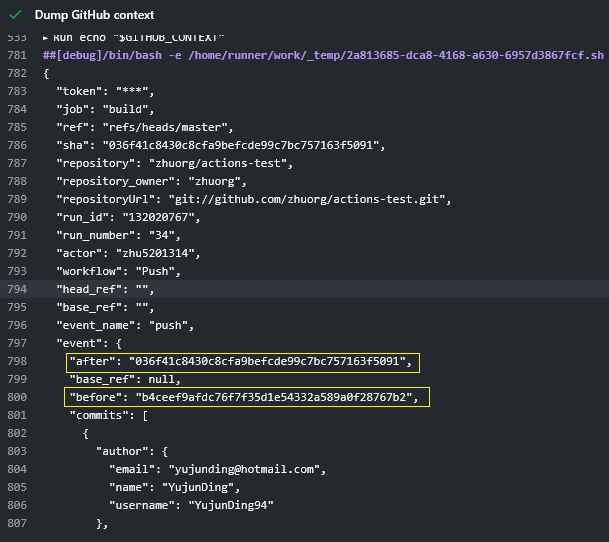The width and height of the screenshot is (609, 542).
Task: Select log line number 790
Action: click(17, 217)
